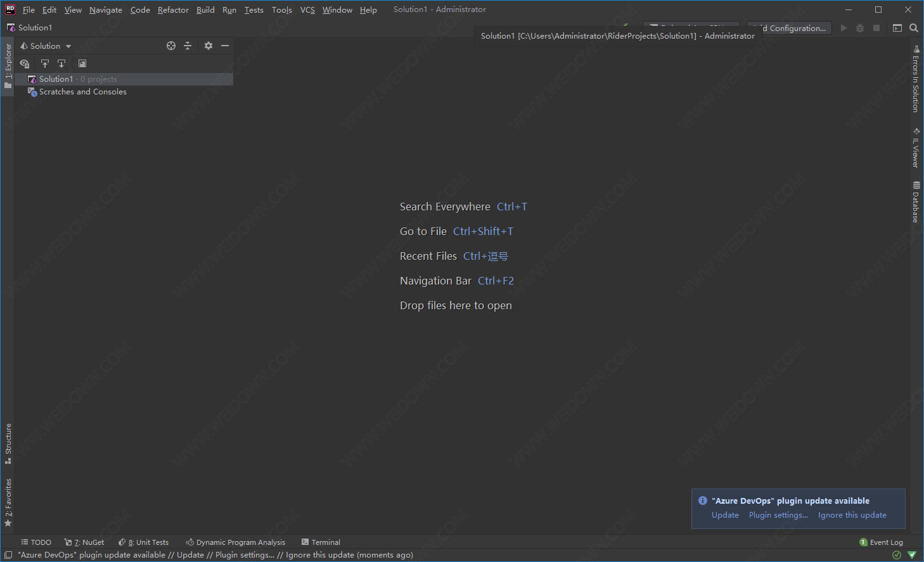This screenshot has width=924, height=562.
Task: Open the run-anything console icon
Action: pyautogui.click(x=897, y=28)
